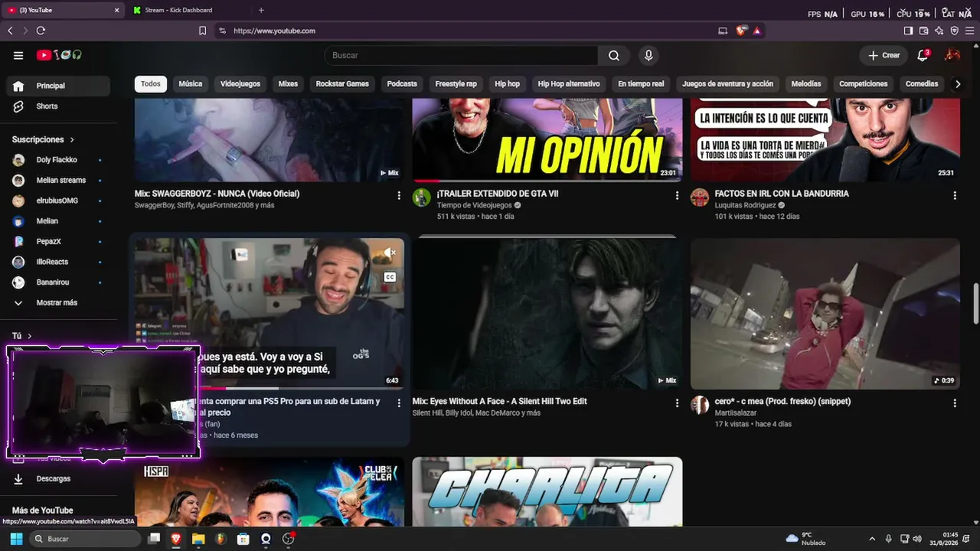This screenshot has width=980, height=551.
Task: Open YouTube notifications bell
Action: 923,55
